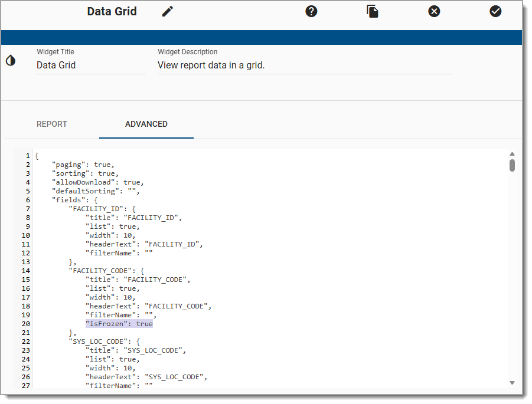Viewport: 532px width, 404px height.
Task: Click "headerText": "FACILITY_CODE" line
Action: click(x=149, y=306)
